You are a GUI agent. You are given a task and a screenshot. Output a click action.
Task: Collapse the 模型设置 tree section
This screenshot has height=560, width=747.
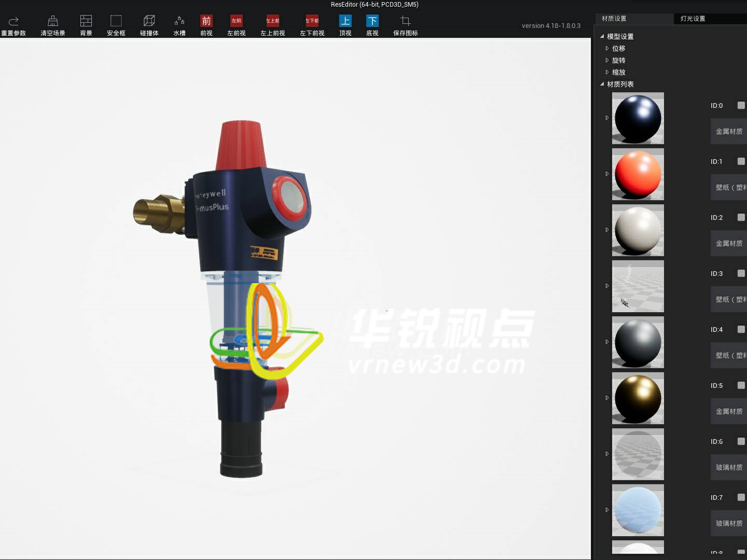(x=602, y=37)
